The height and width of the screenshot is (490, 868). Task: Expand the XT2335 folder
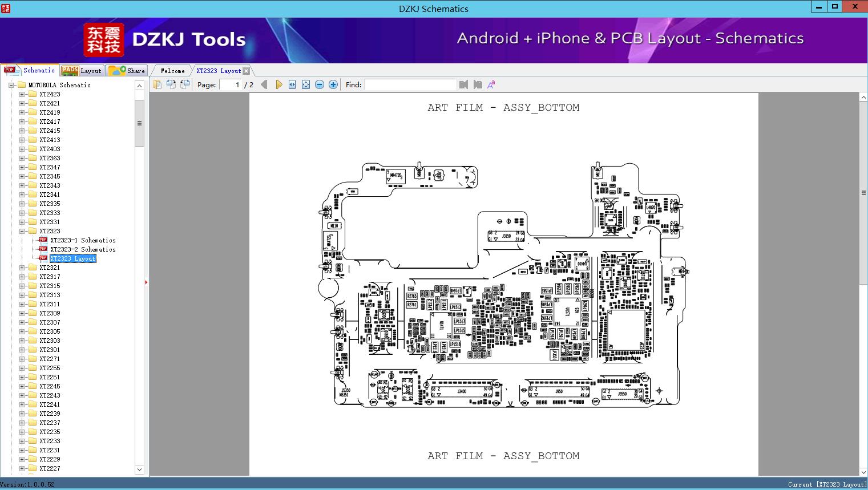[22, 204]
